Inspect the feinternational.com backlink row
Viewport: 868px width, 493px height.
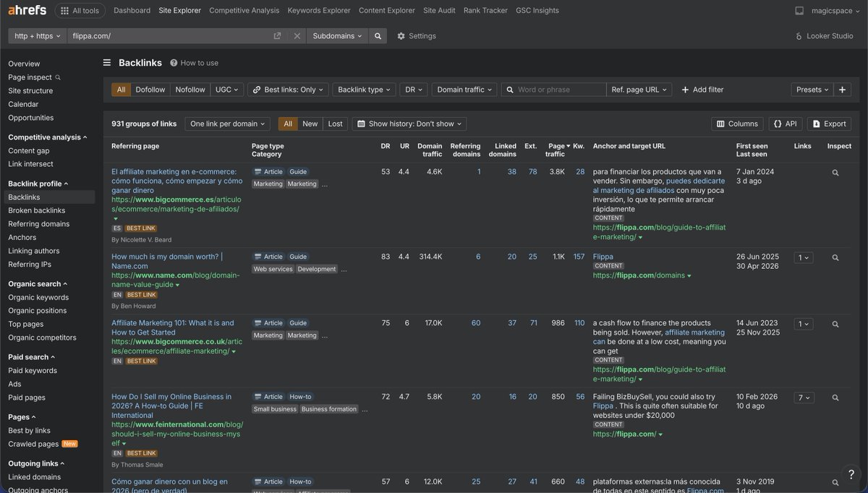[x=835, y=398]
